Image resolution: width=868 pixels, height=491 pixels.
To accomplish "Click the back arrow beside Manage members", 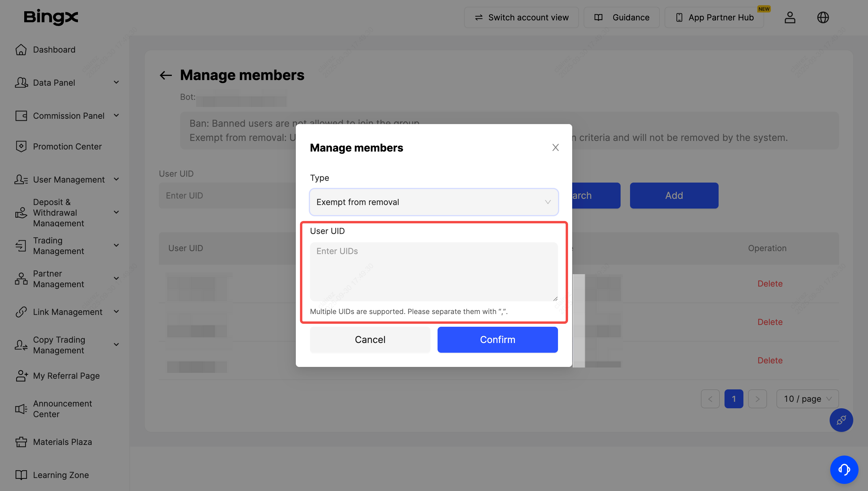I will [x=165, y=75].
